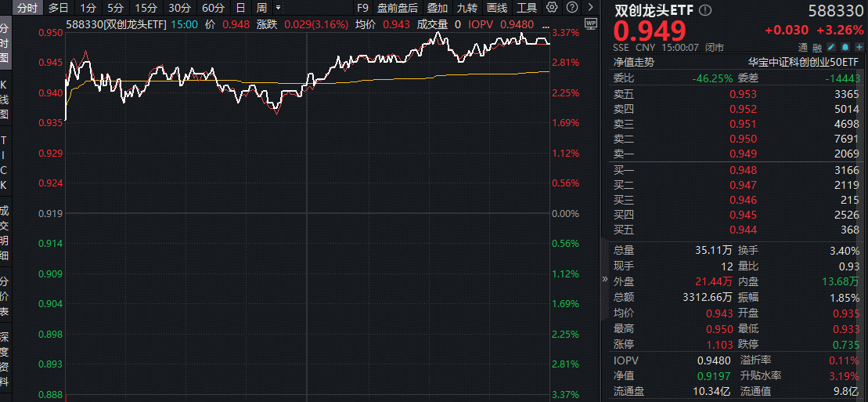Click the pencil note icon
Screen dimensions: 868x402
(831, 47)
